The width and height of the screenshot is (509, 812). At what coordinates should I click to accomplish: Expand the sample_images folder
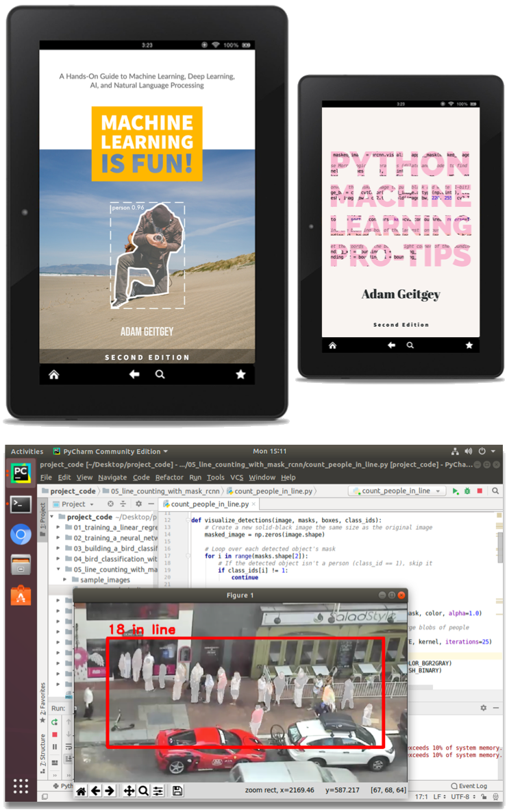coord(64,580)
